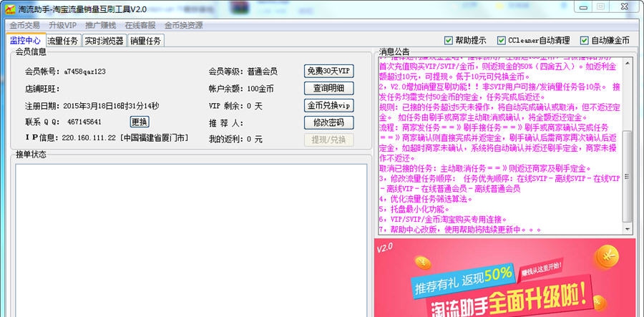Open the 推广赚钱 menu
This screenshot has height=317, width=644.
pos(101,26)
